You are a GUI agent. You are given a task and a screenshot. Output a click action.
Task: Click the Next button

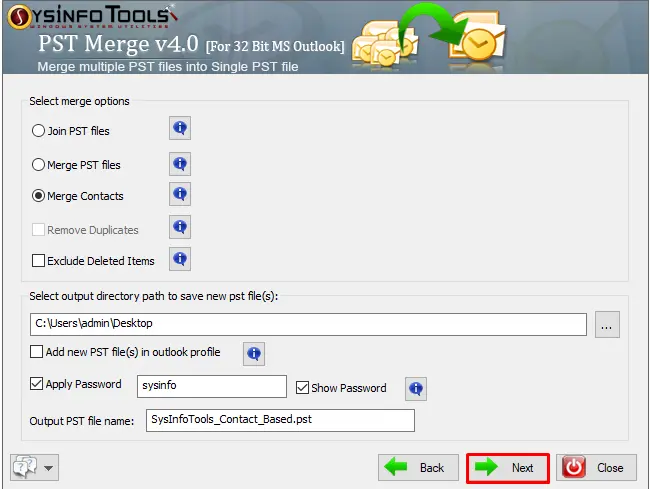pos(508,468)
